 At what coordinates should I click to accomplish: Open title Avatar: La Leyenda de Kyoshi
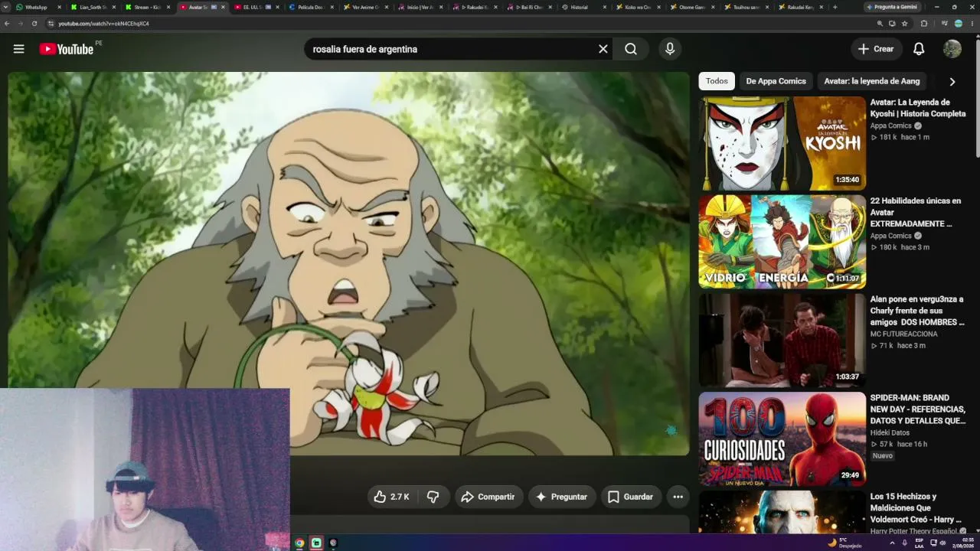click(x=918, y=108)
